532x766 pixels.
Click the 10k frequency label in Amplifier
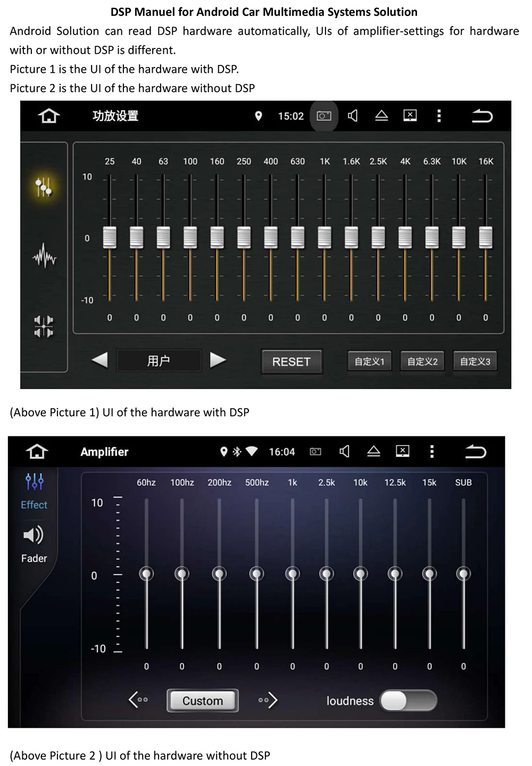pos(361,482)
